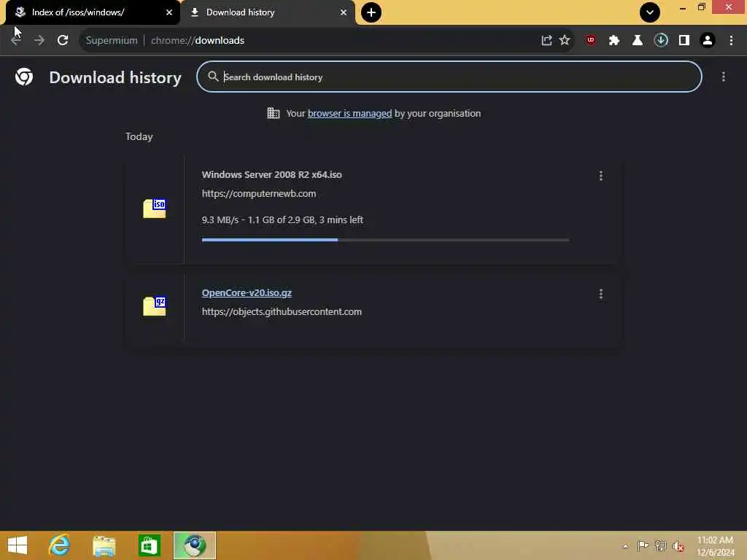
Task: Open the uBlock Origin extension icon
Action: 591,41
